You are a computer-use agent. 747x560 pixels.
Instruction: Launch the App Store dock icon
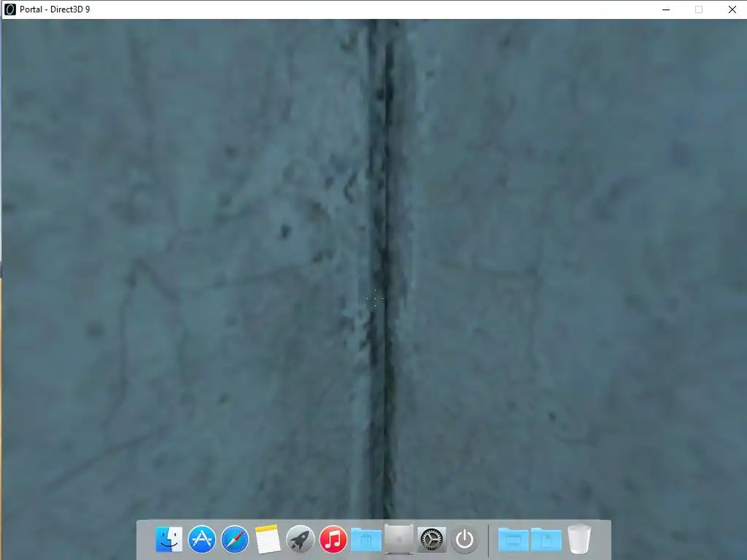point(201,540)
